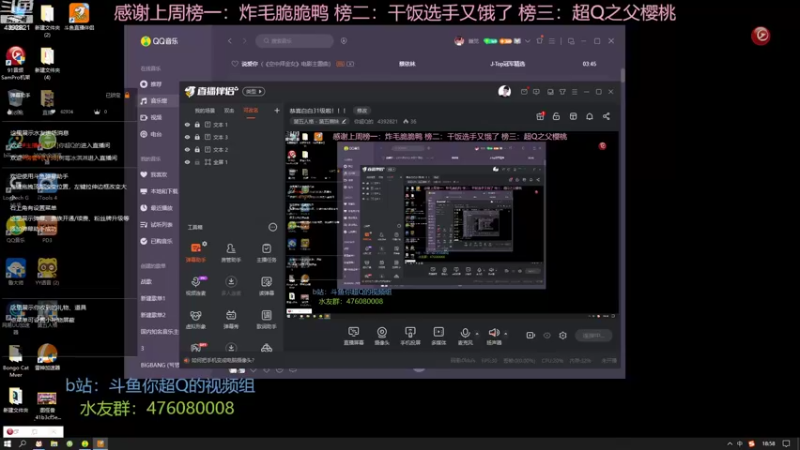Screen dimensions: 800x450
Task: Open the gift box icon with red badge
Action: pos(540,116)
